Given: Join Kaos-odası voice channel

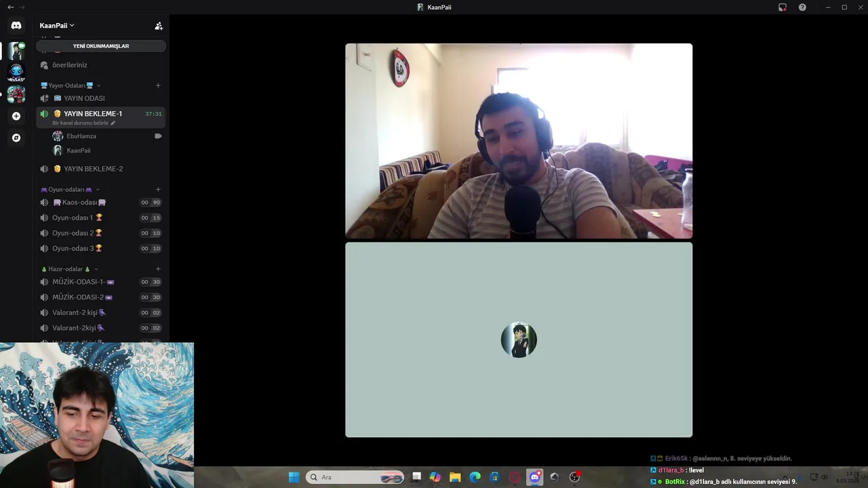Looking at the screenshot, I should (101, 203).
